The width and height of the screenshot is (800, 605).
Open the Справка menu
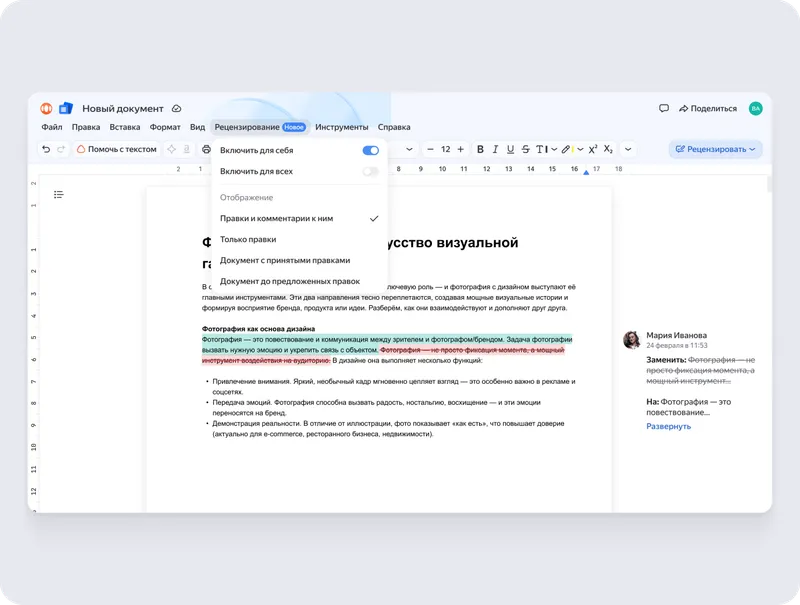[394, 127]
